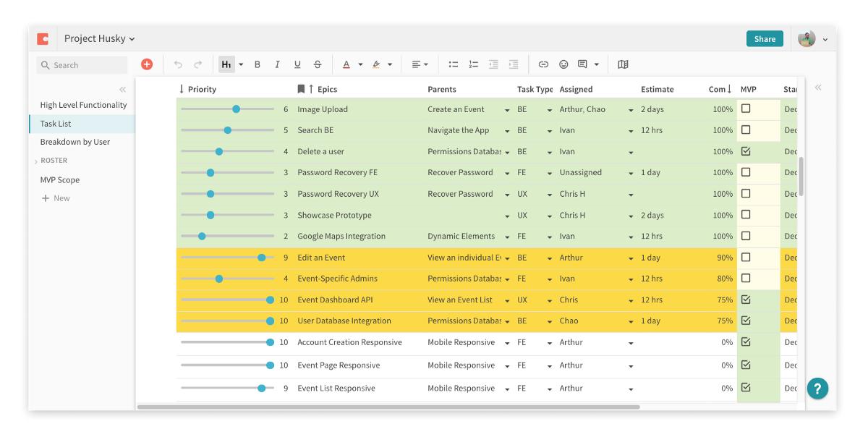868x445 pixels.
Task: Click the Coda logo icon
Action: click(x=43, y=39)
